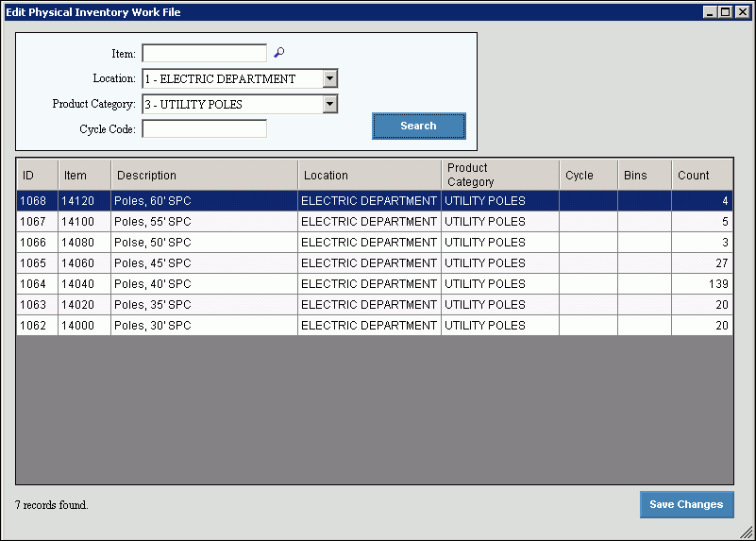Sort by the Description column header
The width and height of the screenshot is (756, 541).
[204, 175]
